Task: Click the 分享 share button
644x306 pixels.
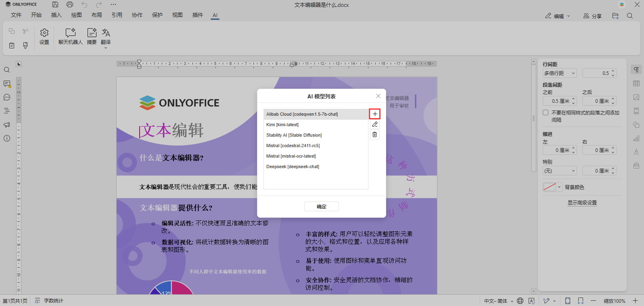Action: coord(592,16)
